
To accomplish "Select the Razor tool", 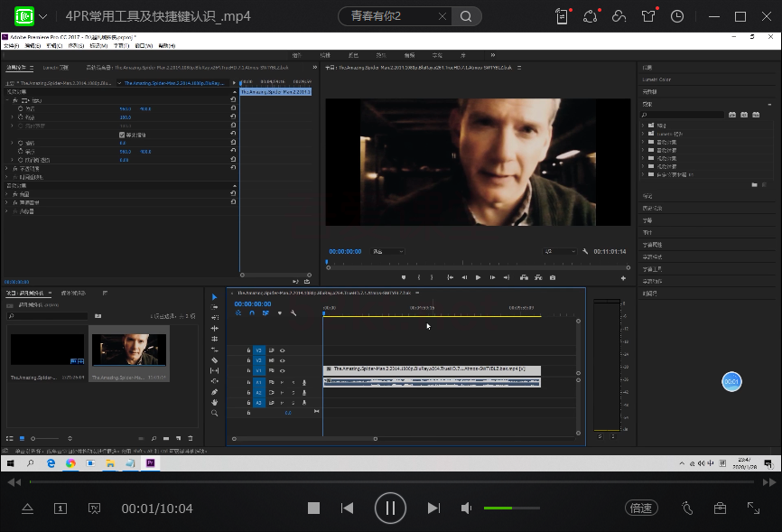I will (x=214, y=360).
